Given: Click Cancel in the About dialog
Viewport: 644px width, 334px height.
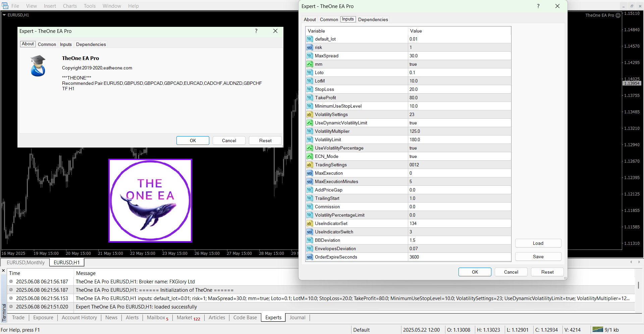Looking at the screenshot, I should click(229, 141).
